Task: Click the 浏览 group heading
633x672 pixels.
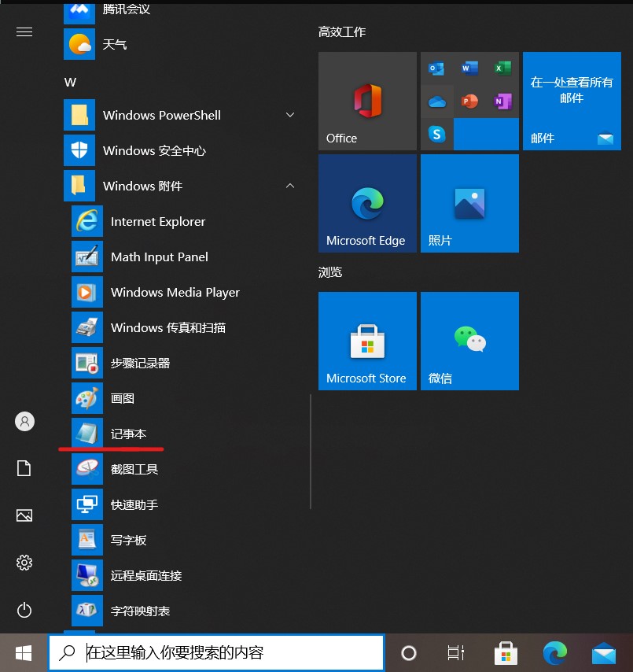Action: 330,272
